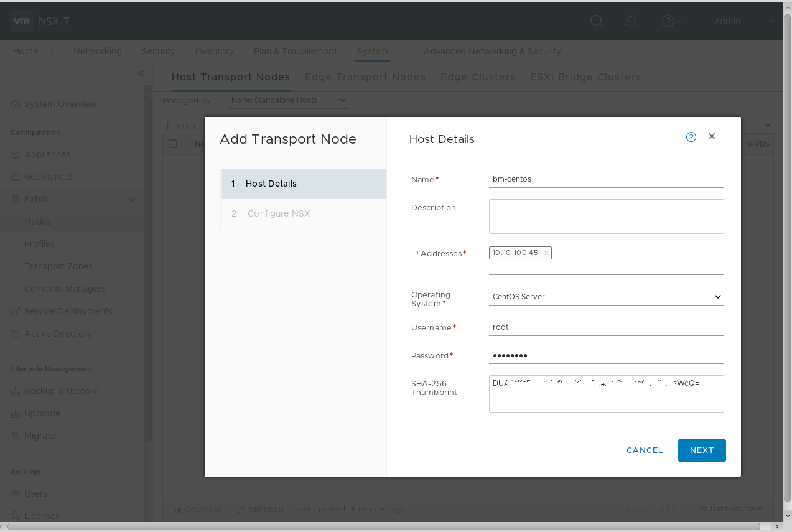Click the Users sidebar icon
Viewport: 792px width, 532px height.
click(x=16, y=493)
